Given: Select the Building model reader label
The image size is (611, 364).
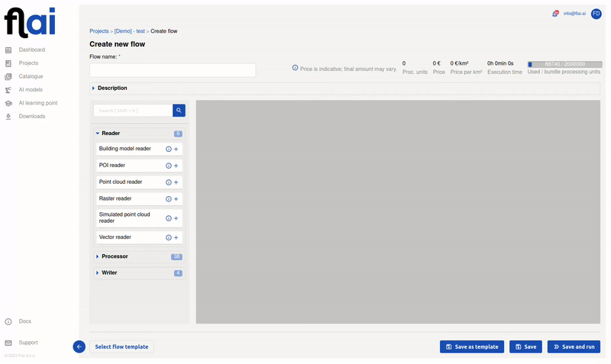Looking at the screenshot, I should 124,149.
